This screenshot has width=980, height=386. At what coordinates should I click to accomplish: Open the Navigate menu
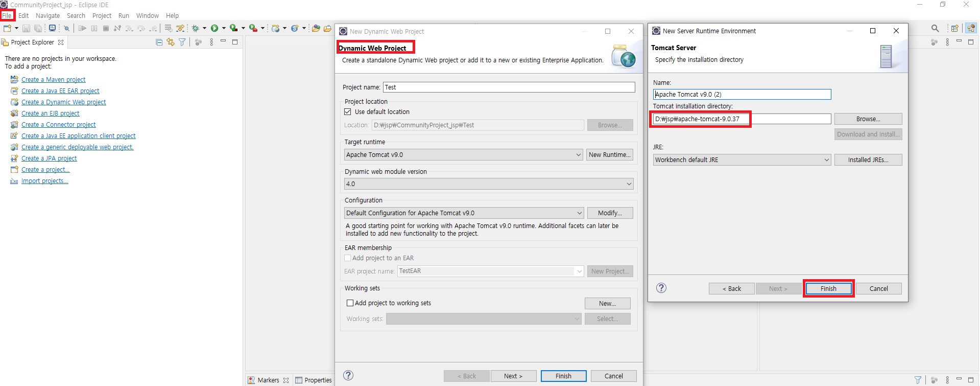(x=47, y=15)
